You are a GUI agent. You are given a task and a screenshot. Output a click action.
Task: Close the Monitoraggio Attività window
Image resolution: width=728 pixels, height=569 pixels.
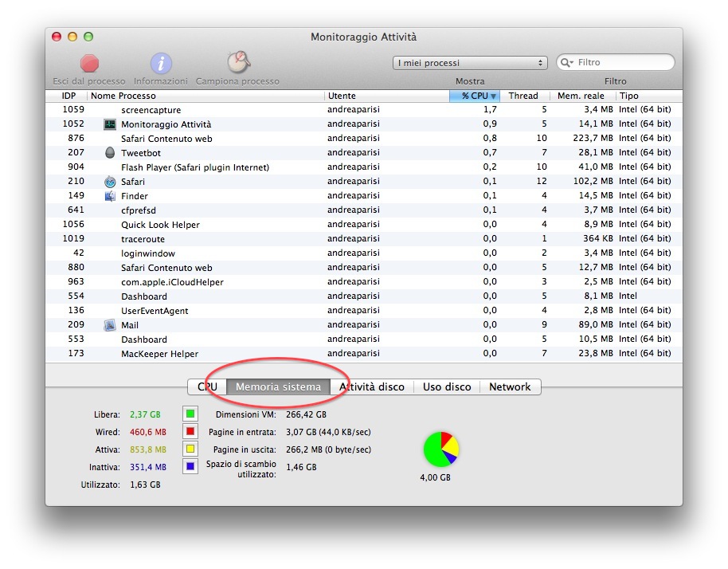click(57, 37)
